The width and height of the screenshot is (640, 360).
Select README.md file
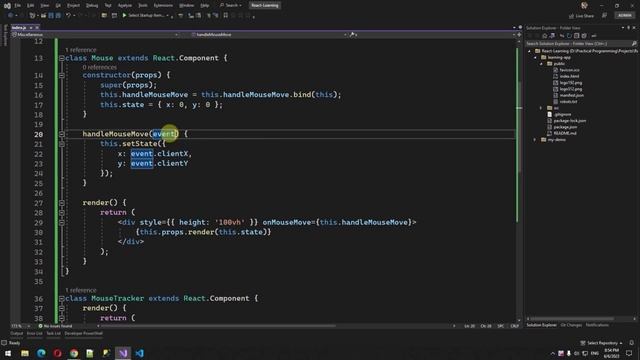click(565, 133)
